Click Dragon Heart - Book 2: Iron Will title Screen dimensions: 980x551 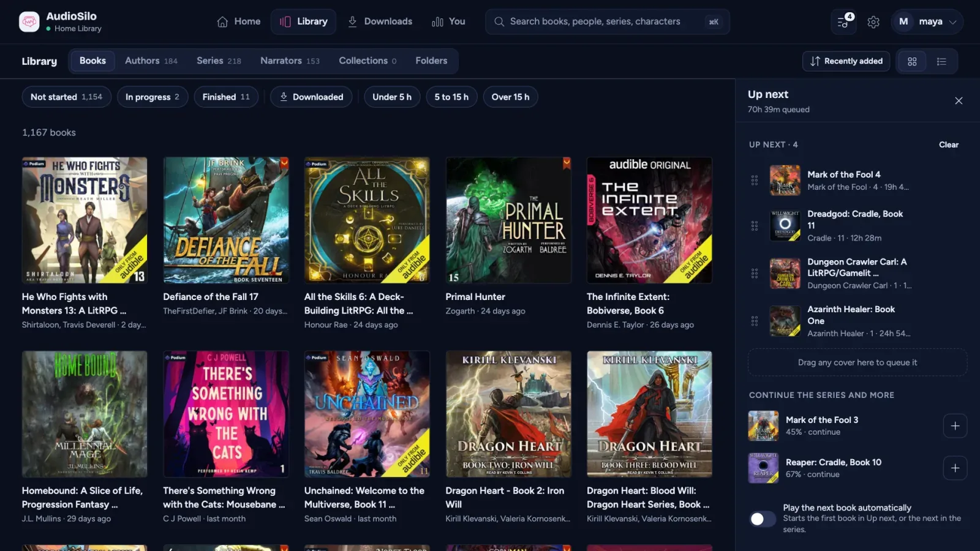[505, 497]
